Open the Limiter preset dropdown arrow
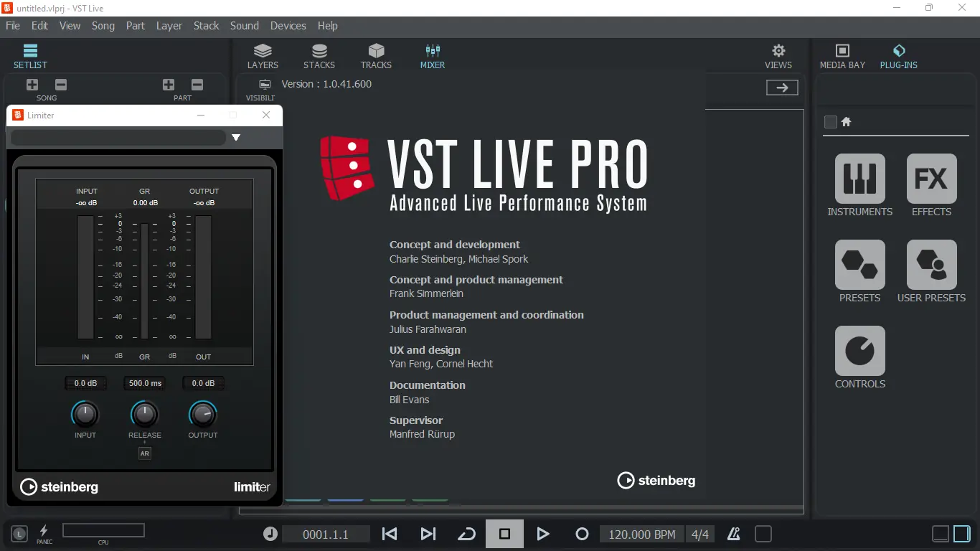The width and height of the screenshot is (980, 551). point(236,138)
